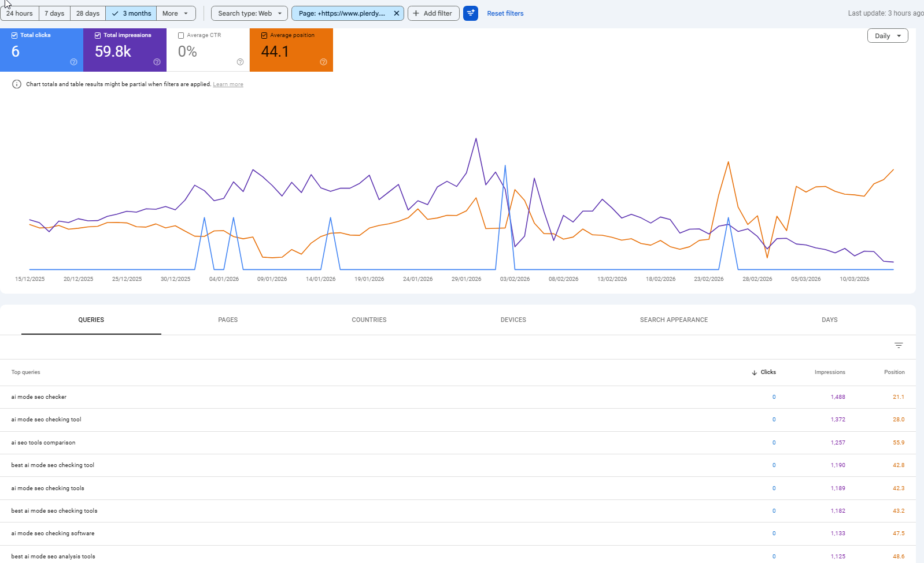Toggle the Average position checkbox
This screenshot has height=563, width=924.
(264, 35)
